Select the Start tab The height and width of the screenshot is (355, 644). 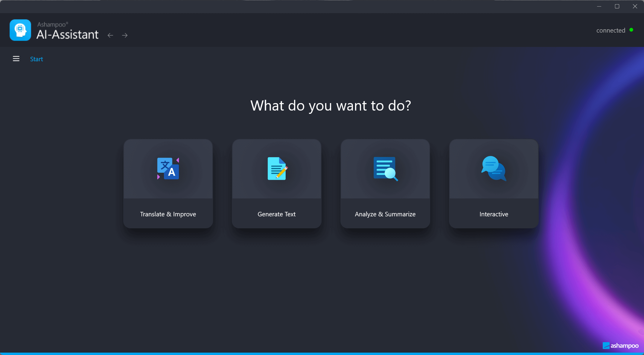(x=36, y=59)
